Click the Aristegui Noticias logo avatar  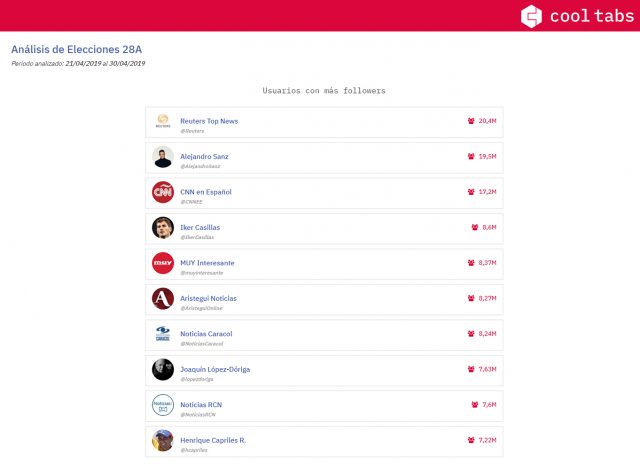[163, 299]
